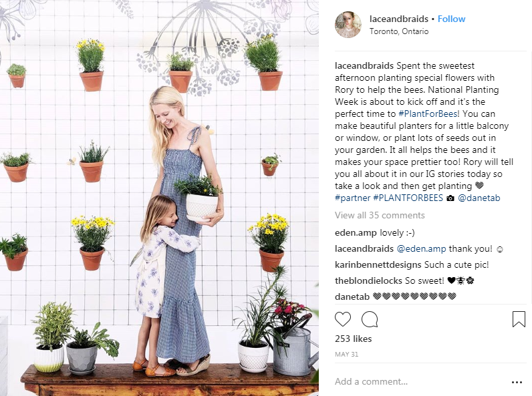Open the @eden.amp mention in the reply

click(x=421, y=249)
